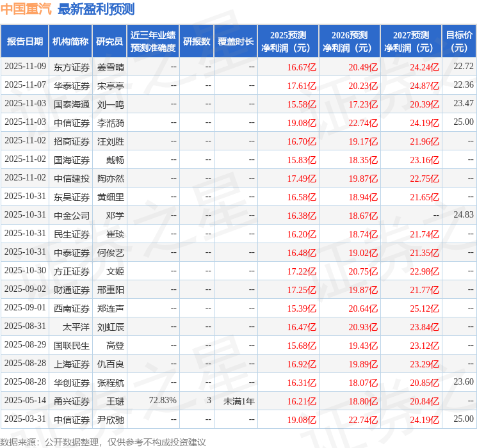Image resolution: width=477 pixels, height=448 pixels.
Task: Select the 华创证券 institution cell
Action: click(72, 383)
